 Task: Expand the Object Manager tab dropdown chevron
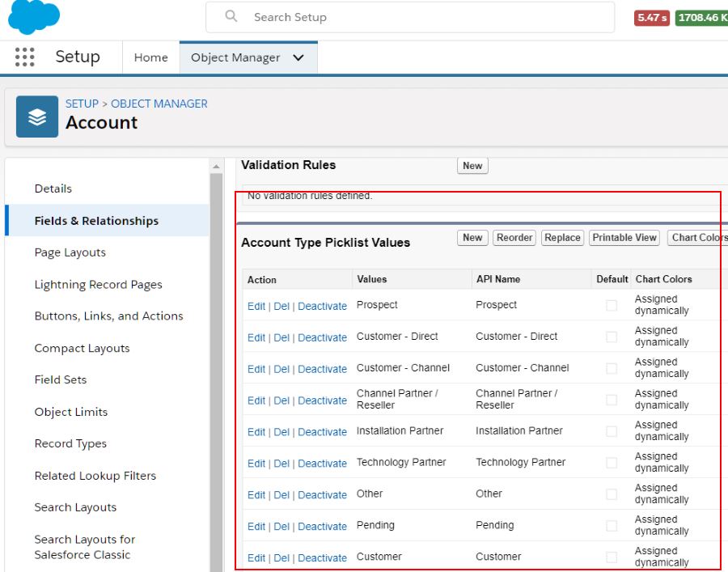pos(298,58)
